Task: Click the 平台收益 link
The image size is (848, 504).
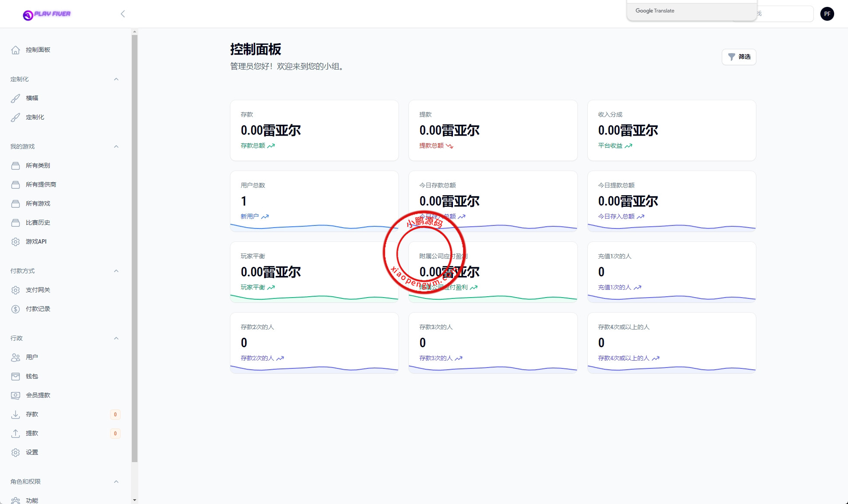Action: 610,146
